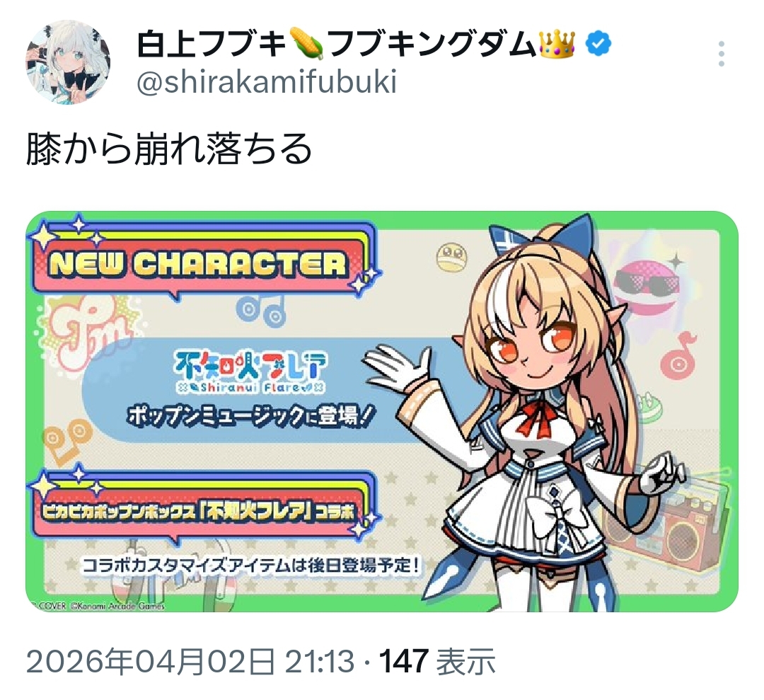Click the ポップンミュージックに登場 text
The width and height of the screenshot is (764, 700).
pos(250,417)
